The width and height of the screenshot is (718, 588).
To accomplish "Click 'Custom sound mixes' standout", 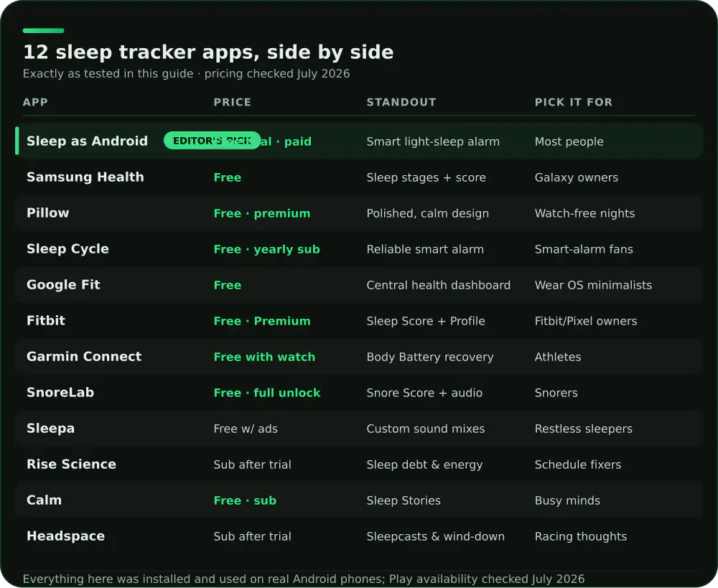I will click(x=425, y=429).
